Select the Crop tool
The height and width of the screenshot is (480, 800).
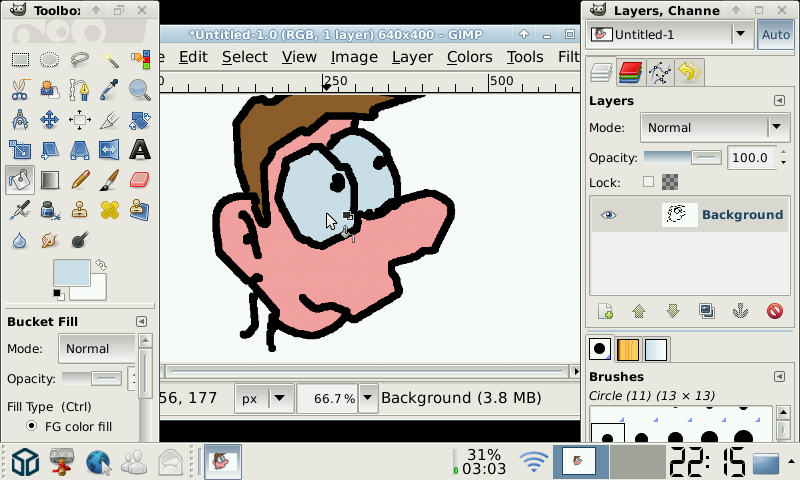[110, 120]
